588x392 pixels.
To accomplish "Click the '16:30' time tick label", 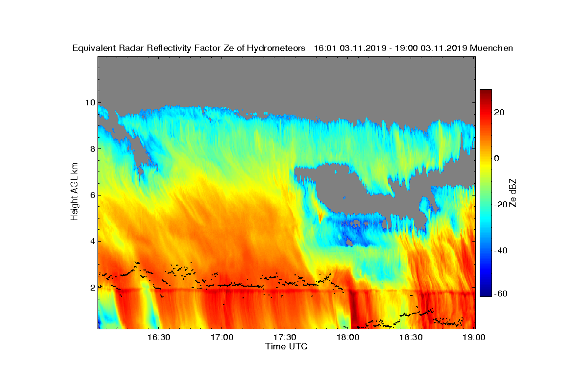I will pos(158,338).
